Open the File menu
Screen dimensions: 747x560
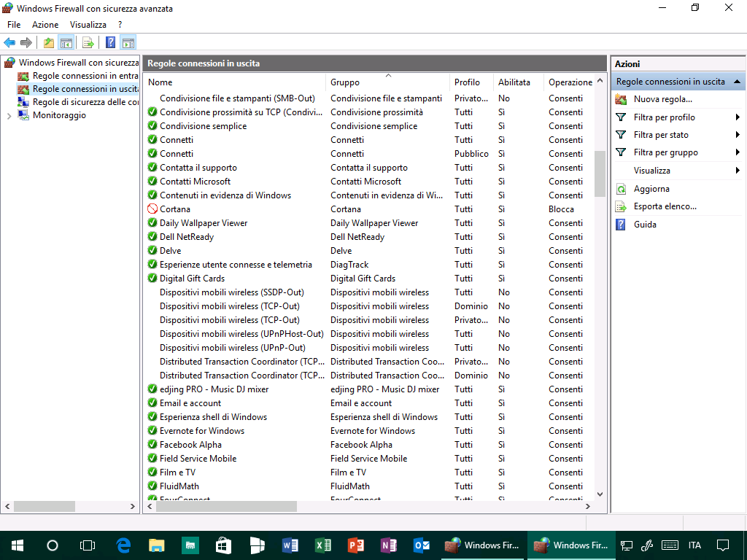click(14, 24)
